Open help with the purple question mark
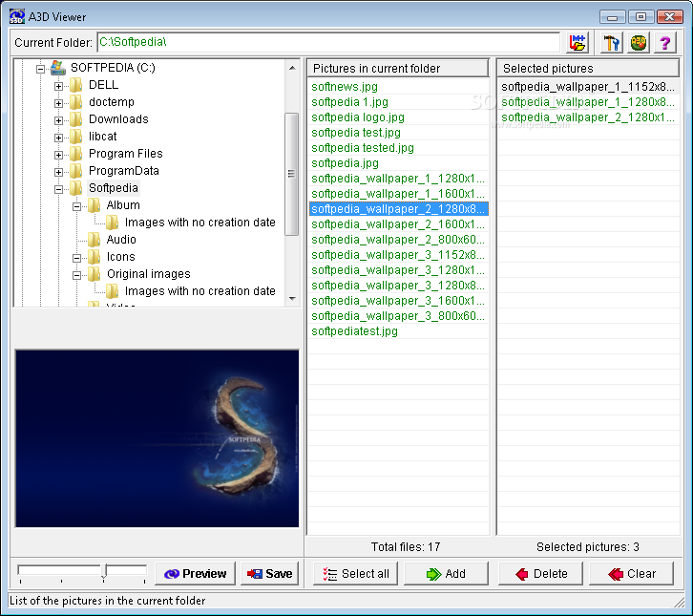693x616 pixels. pyautogui.click(x=665, y=42)
